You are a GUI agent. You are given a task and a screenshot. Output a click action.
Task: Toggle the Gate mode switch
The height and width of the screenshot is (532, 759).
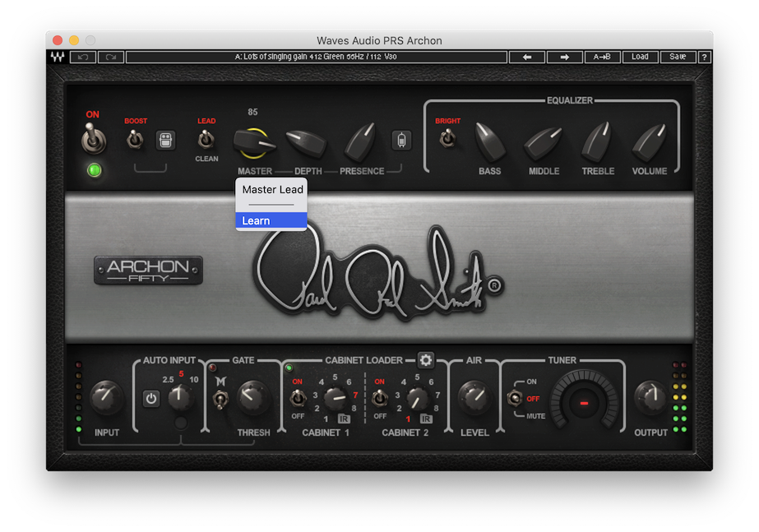220,400
